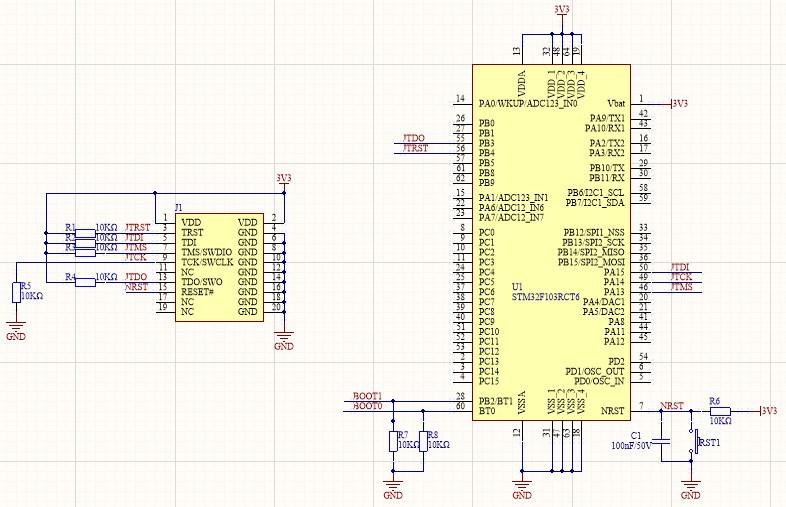Click the GND symbol below the J1 connector
786x507 pixels.
point(284,341)
